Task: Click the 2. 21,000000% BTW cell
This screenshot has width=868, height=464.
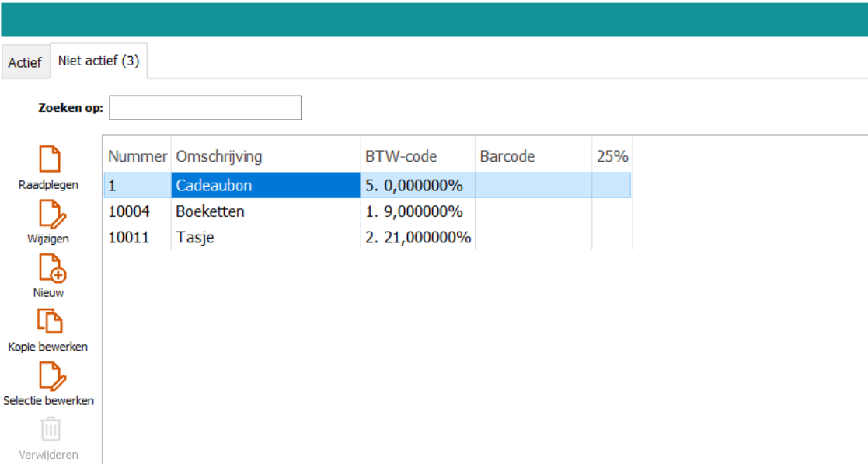Action: pos(418,237)
